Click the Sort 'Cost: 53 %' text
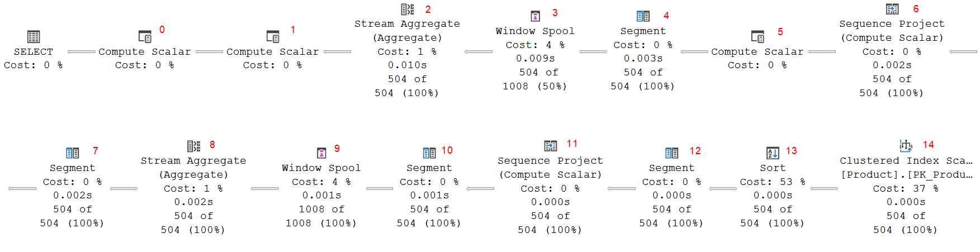Screen dimensions: 980x252 click(773, 182)
